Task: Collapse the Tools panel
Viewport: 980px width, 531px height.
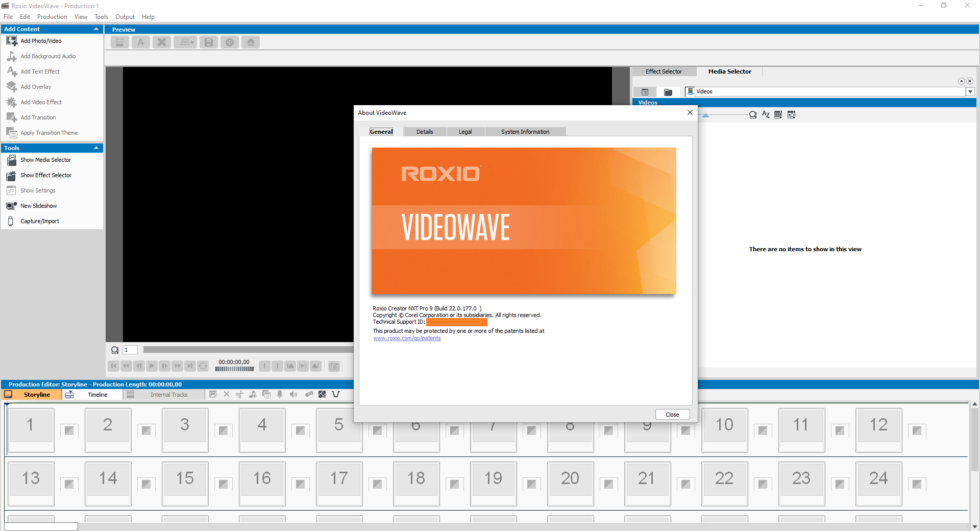Action: [96, 148]
